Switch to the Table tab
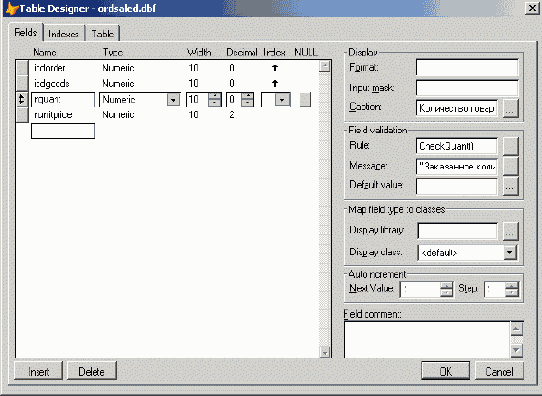This screenshot has width=542, height=396. (x=102, y=34)
